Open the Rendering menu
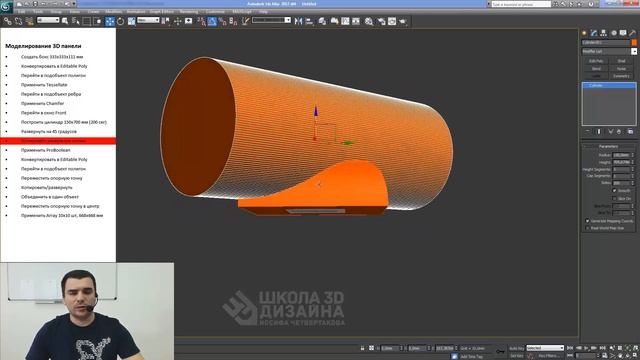Screen dimensions: 640x360 click(x=189, y=12)
